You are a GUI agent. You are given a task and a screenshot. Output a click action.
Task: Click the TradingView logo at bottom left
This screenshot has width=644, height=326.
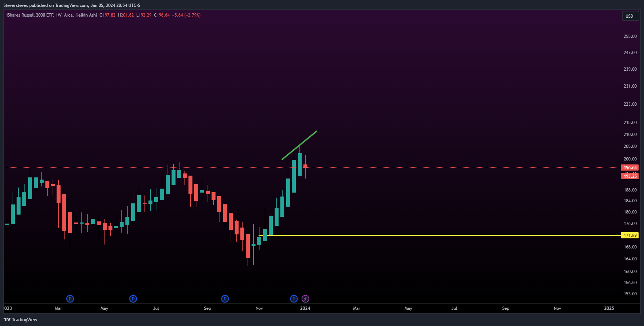(21, 320)
